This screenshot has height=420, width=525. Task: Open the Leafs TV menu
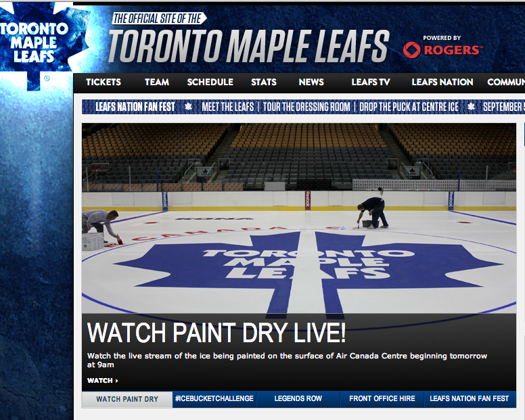coord(371,83)
